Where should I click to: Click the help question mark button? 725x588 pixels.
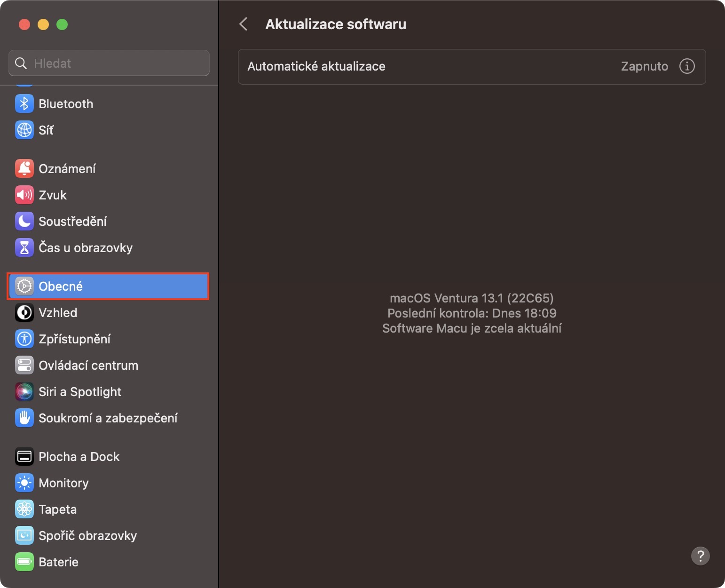700,556
